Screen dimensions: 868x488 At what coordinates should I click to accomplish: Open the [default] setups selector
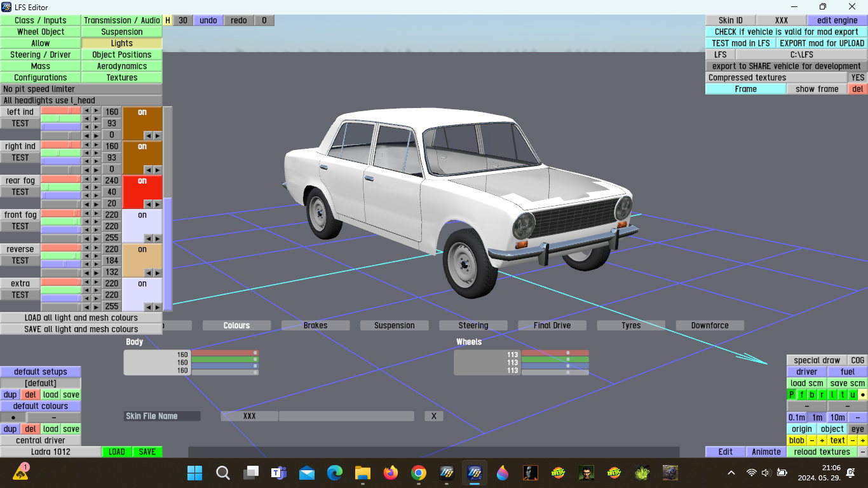(41, 383)
